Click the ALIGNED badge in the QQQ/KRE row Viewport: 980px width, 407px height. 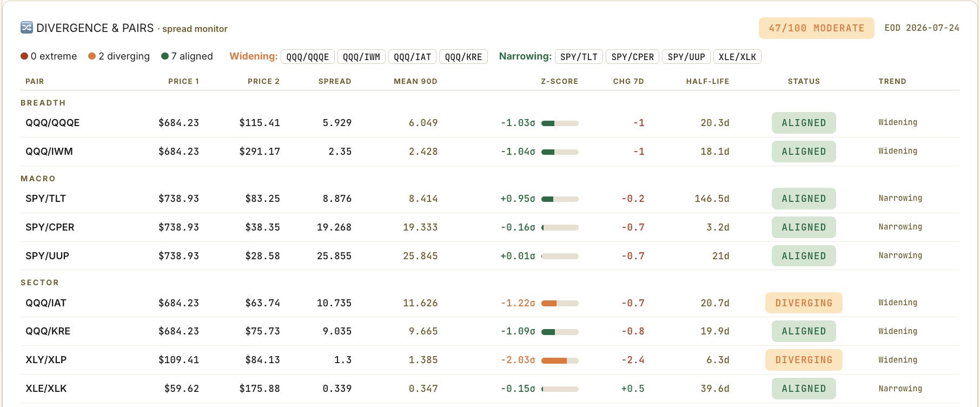coord(804,331)
